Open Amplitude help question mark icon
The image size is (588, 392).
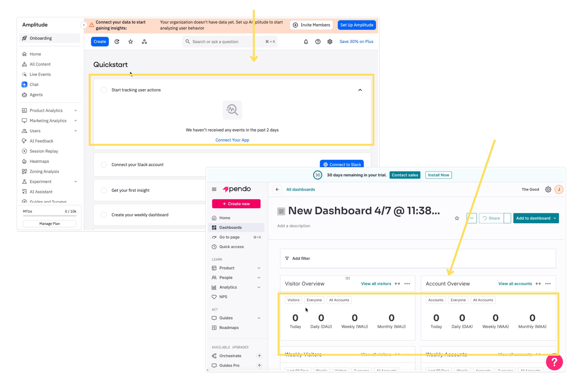(x=318, y=42)
